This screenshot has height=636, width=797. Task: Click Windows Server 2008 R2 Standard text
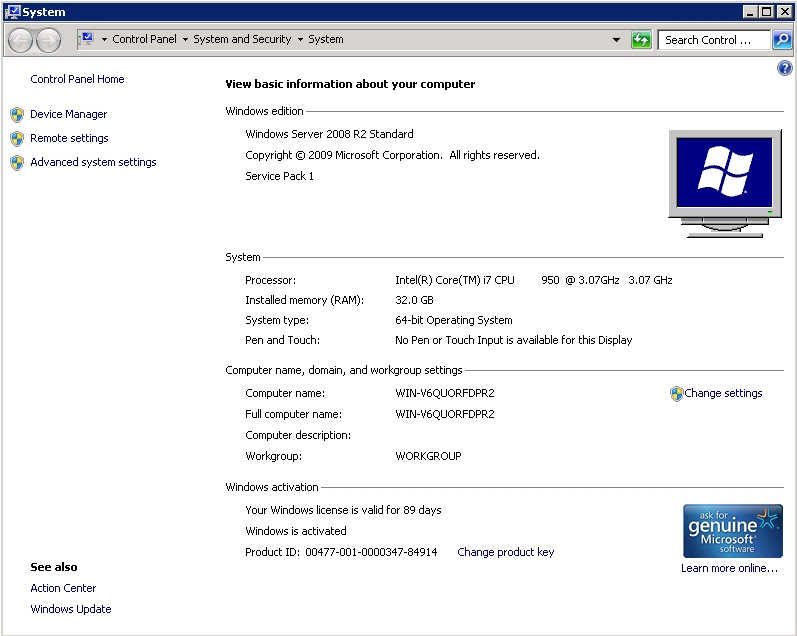tap(329, 134)
